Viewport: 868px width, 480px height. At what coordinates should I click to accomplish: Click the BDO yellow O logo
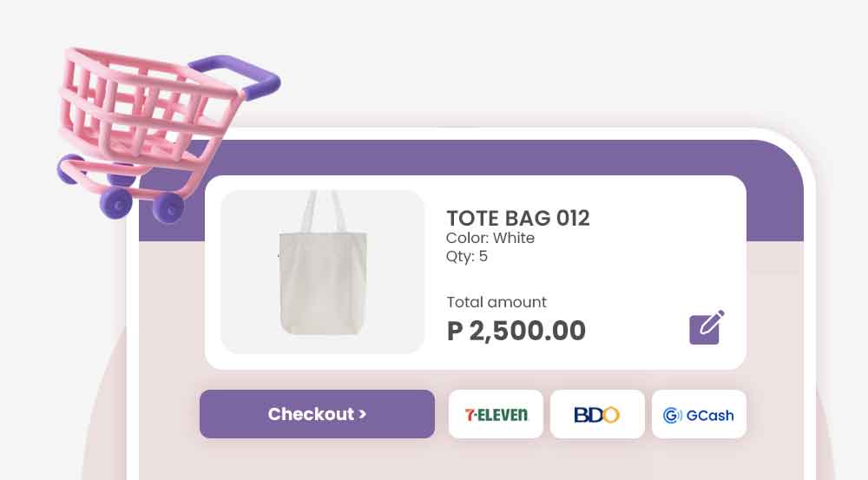pyautogui.click(x=610, y=415)
